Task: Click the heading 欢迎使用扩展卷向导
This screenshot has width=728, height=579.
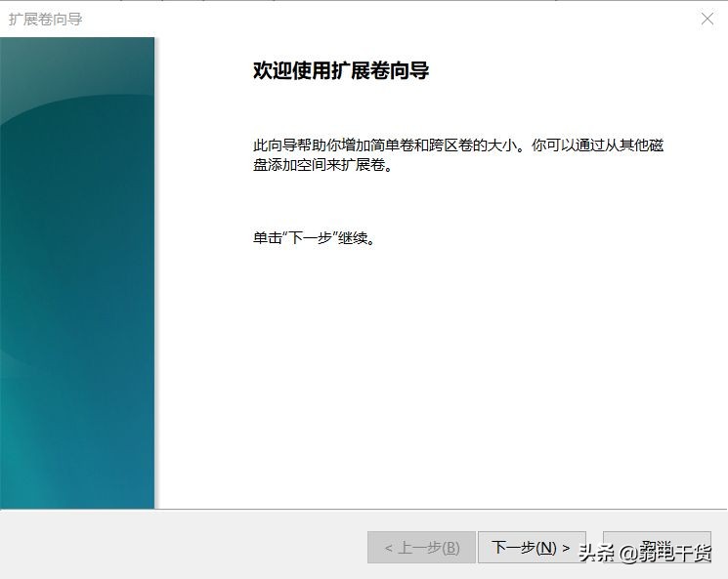Action: (341, 70)
